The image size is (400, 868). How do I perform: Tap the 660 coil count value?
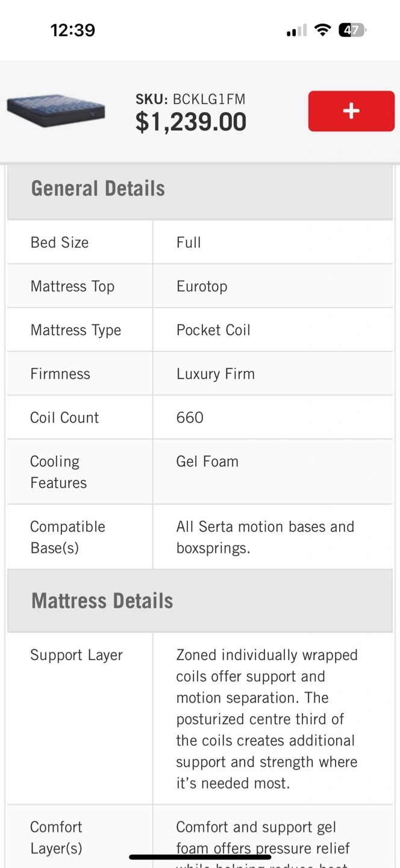pos(190,418)
